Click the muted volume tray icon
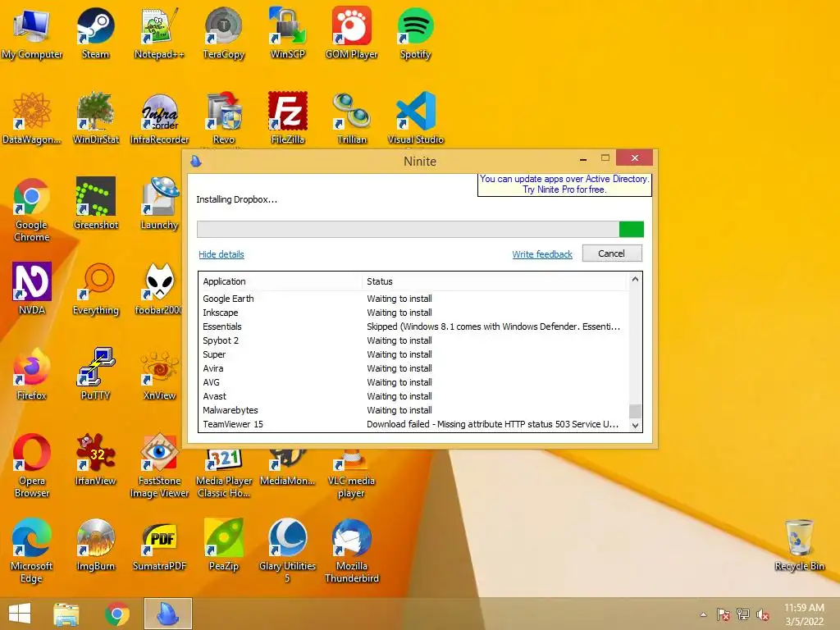 pos(762,614)
